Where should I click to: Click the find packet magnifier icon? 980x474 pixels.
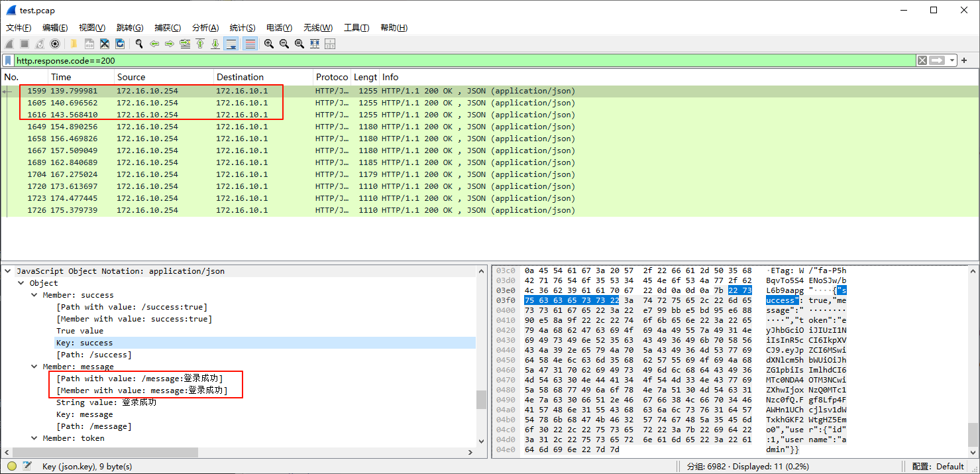pyautogui.click(x=139, y=44)
